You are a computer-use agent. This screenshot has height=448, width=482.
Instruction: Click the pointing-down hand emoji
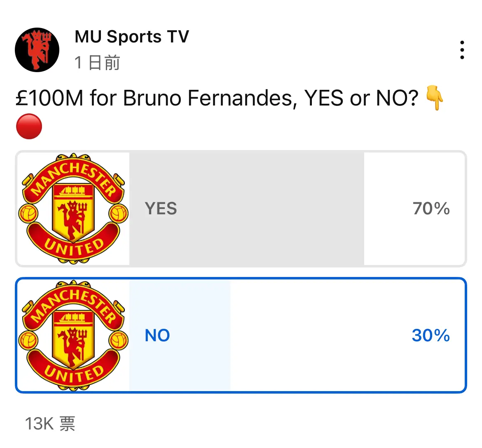tap(434, 98)
